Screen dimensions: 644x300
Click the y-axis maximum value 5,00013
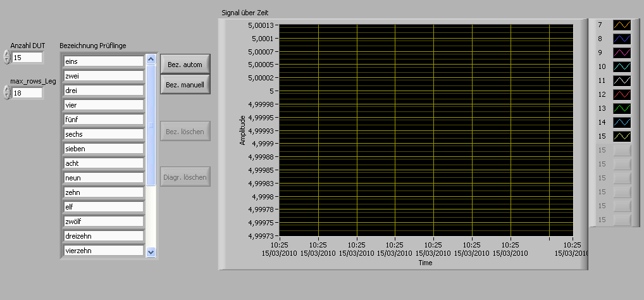(261, 25)
